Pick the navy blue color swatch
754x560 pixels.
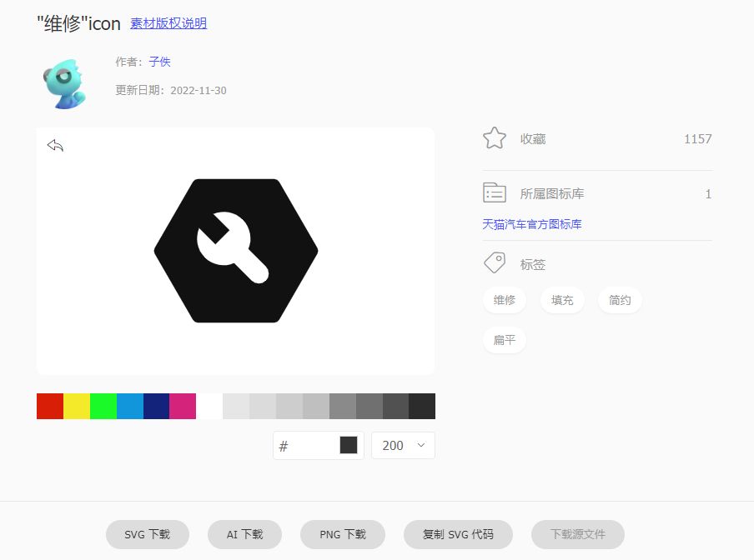coord(156,407)
